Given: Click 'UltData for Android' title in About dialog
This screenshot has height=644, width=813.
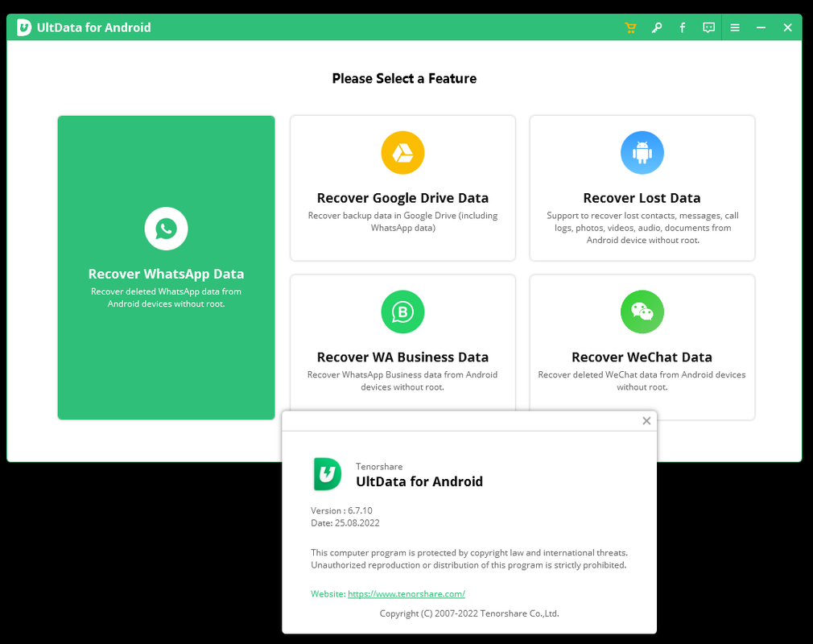Looking at the screenshot, I should 419,481.
